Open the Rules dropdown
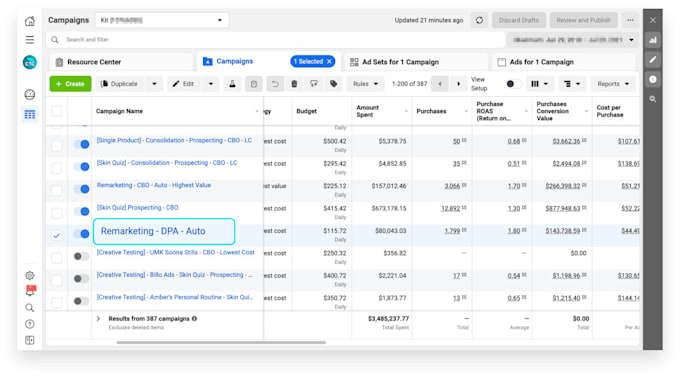Image resolution: width=680 pixels, height=376 pixels. (x=365, y=84)
